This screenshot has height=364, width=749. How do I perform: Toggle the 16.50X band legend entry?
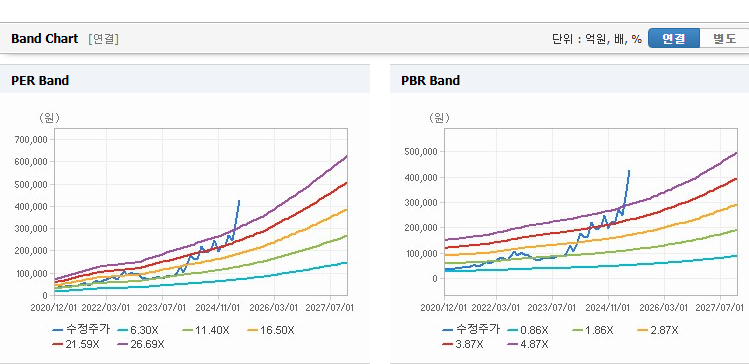271,330
